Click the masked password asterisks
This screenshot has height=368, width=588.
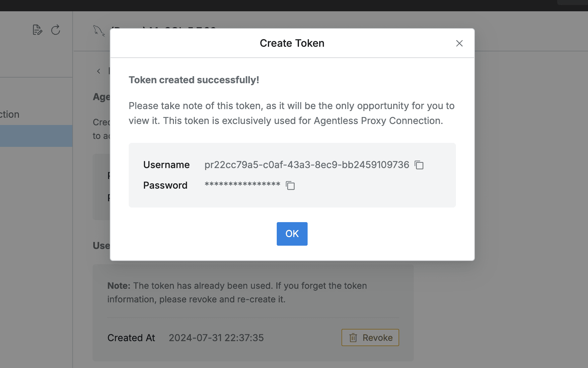tap(242, 185)
